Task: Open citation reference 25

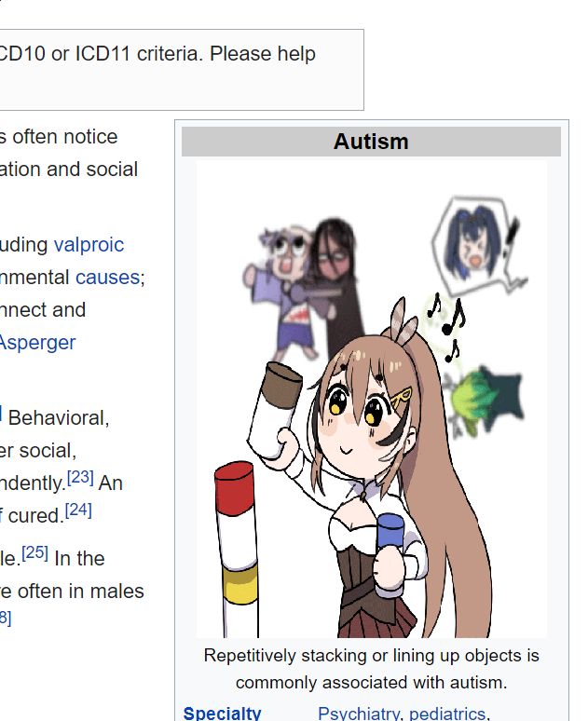Action: click(35, 552)
